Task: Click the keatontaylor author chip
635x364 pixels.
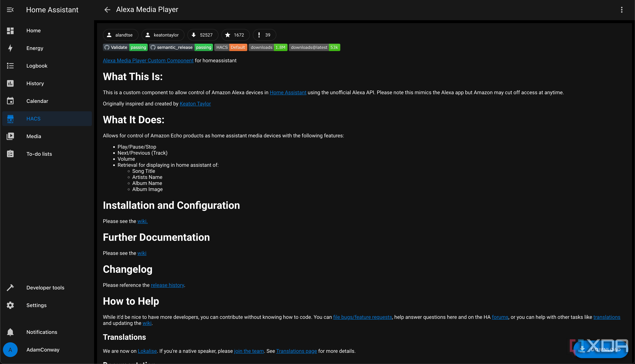Action: pyautogui.click(x=163, y=35)
